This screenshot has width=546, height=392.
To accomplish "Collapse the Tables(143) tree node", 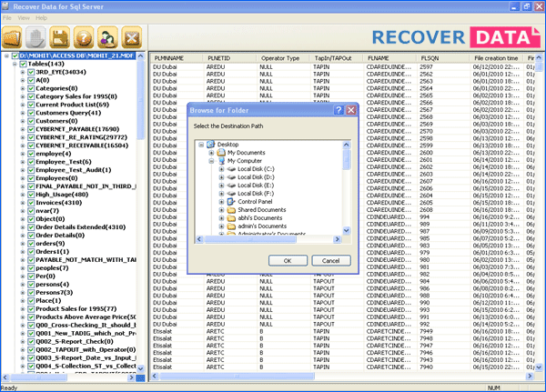I will [x=13, y=64].
